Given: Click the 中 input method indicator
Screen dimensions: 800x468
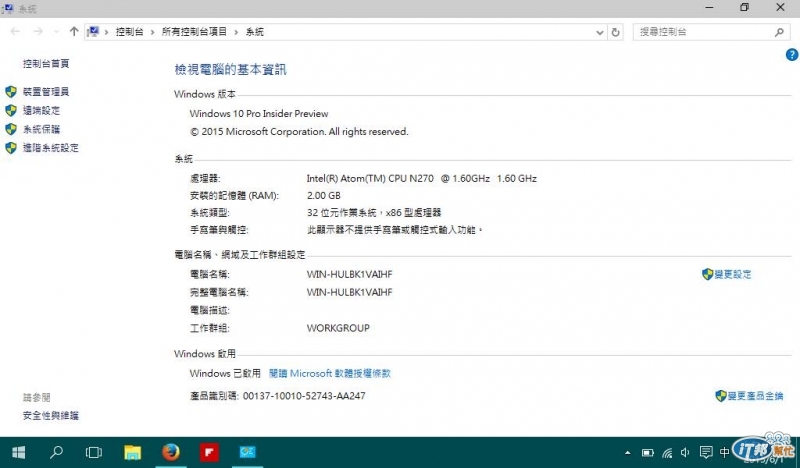Looking at the screenshot, I should (x=724, y=453).
